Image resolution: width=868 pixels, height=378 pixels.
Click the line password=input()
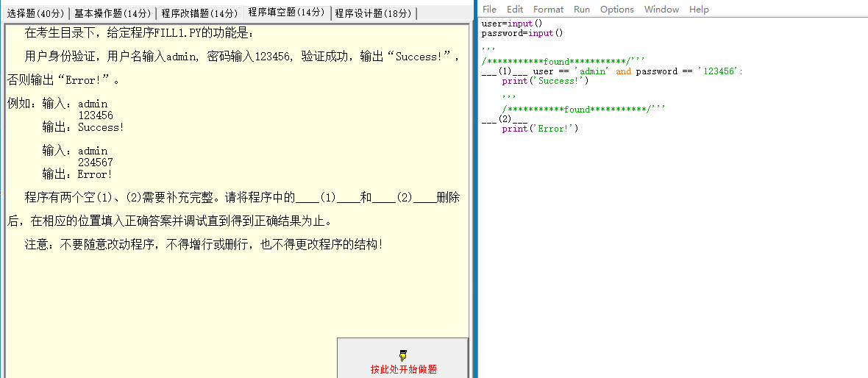[522, 33]
